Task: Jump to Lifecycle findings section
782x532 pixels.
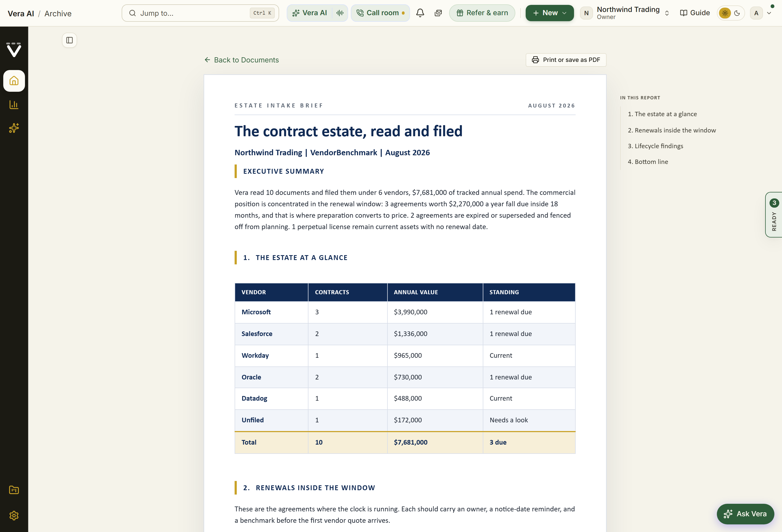Action: pos(655,146)
